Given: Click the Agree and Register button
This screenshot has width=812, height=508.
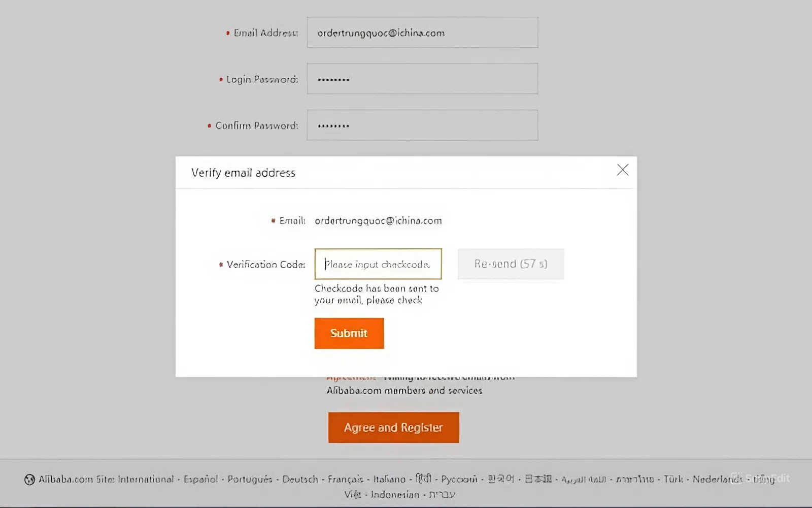Looking at the screenshot, I should (x=393, y=428).
